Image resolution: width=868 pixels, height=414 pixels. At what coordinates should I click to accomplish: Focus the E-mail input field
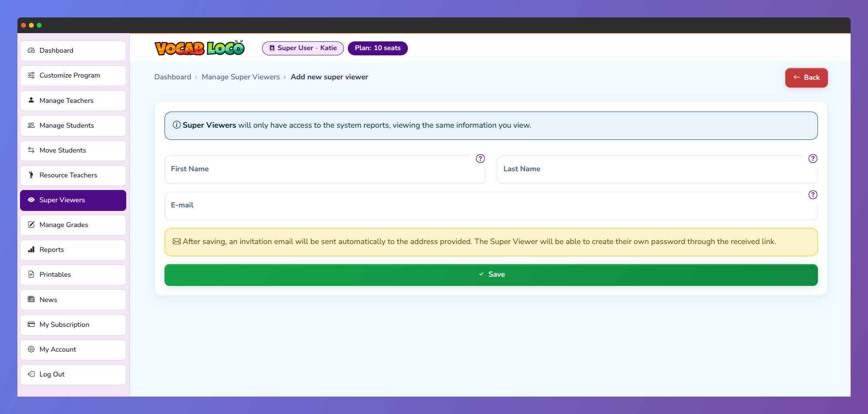(491, 206)
